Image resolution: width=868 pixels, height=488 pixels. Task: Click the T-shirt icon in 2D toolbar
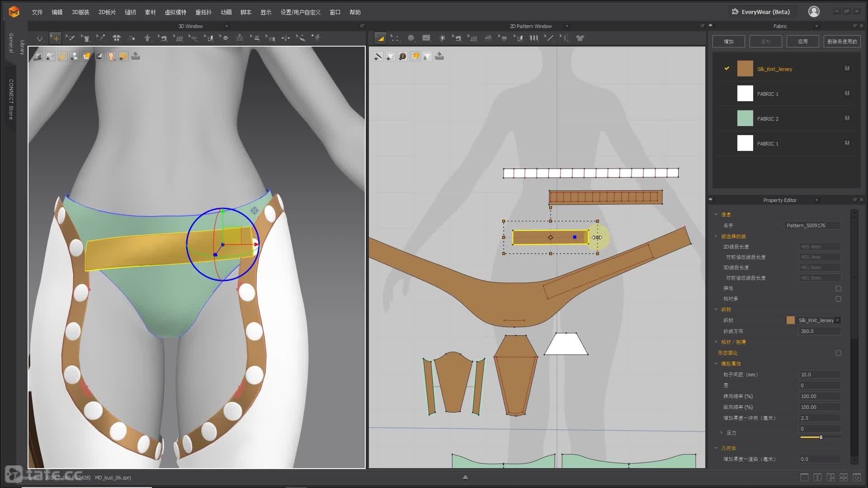point(580,38)
